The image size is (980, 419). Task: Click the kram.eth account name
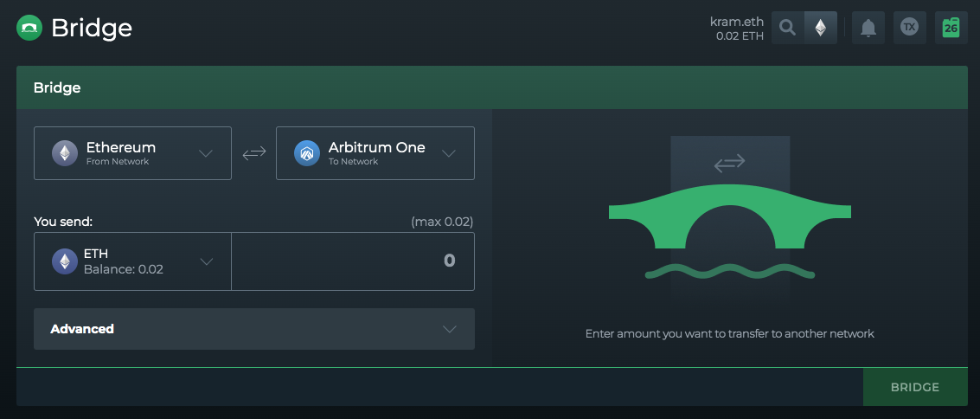coord(737,22)
